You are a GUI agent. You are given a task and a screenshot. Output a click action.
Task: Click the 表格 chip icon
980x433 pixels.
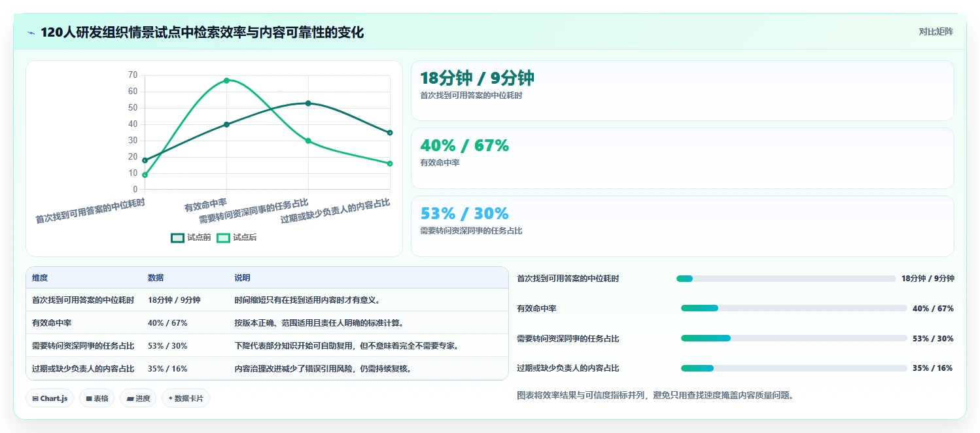88,398
